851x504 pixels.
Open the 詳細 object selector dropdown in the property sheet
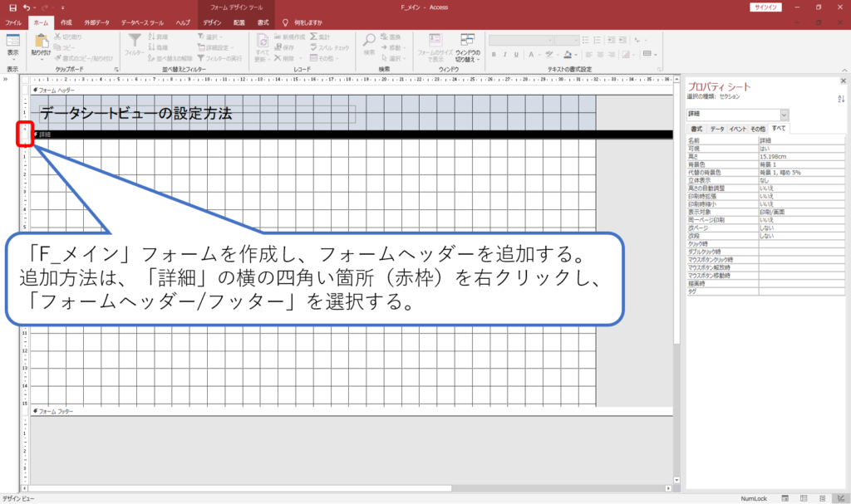click(x=785, y=115)
